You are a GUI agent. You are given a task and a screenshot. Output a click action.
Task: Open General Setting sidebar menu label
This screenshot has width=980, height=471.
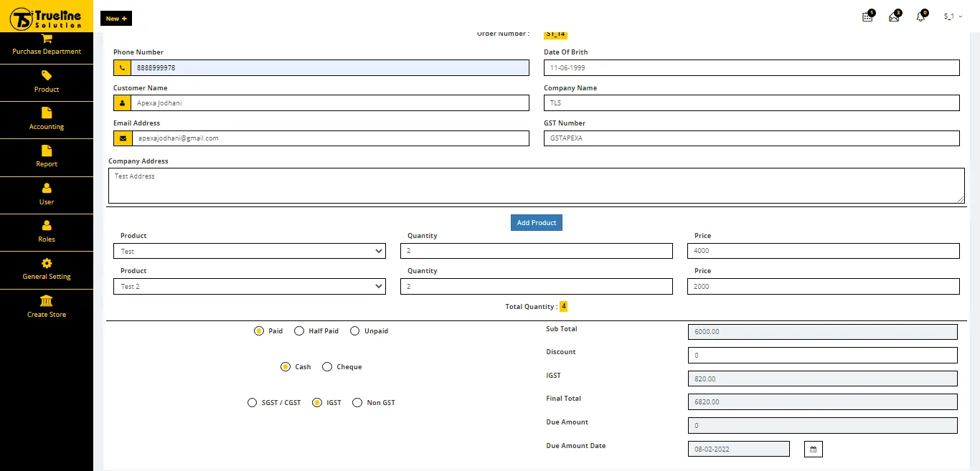click(x=47, y=277)
